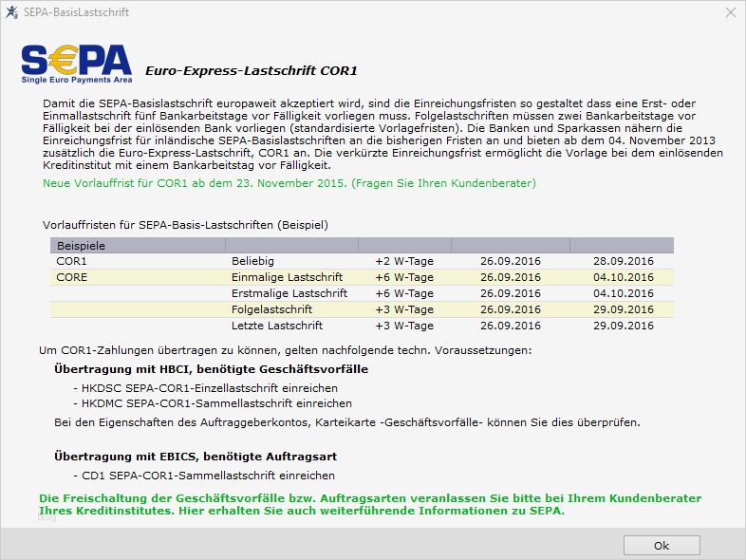Click 'Übertragung mit EBICS' heading

point(196,457)
